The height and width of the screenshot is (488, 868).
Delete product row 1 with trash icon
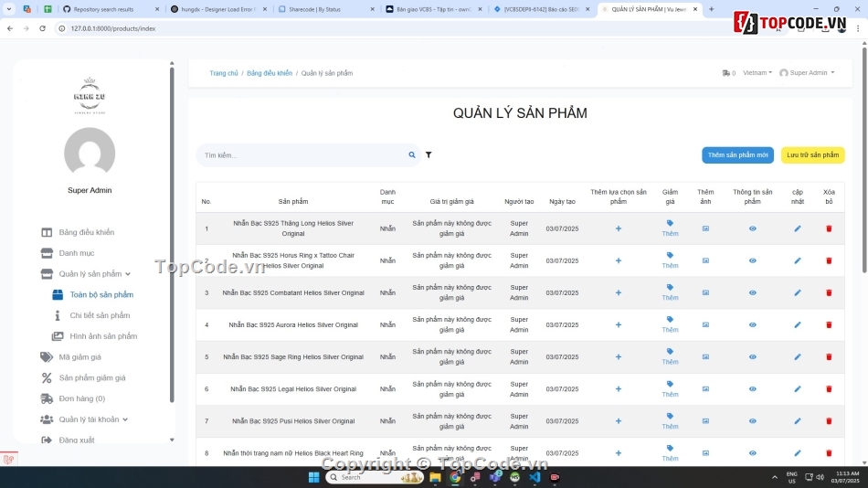coord(829,228)
